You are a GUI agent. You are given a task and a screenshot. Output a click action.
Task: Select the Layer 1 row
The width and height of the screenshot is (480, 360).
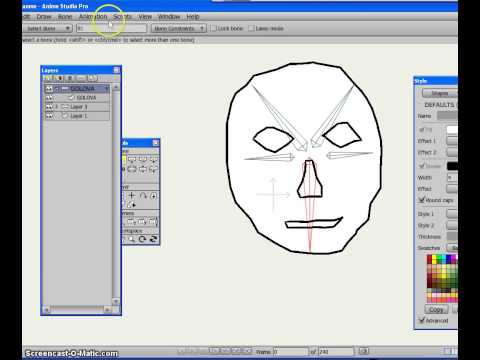click(77, 116)
